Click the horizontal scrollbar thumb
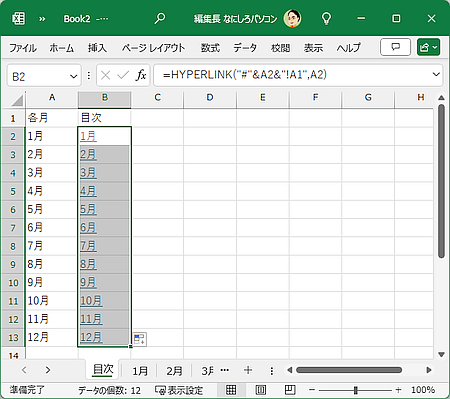This screenshot has width=450, height=399. (x=349, y=370)
